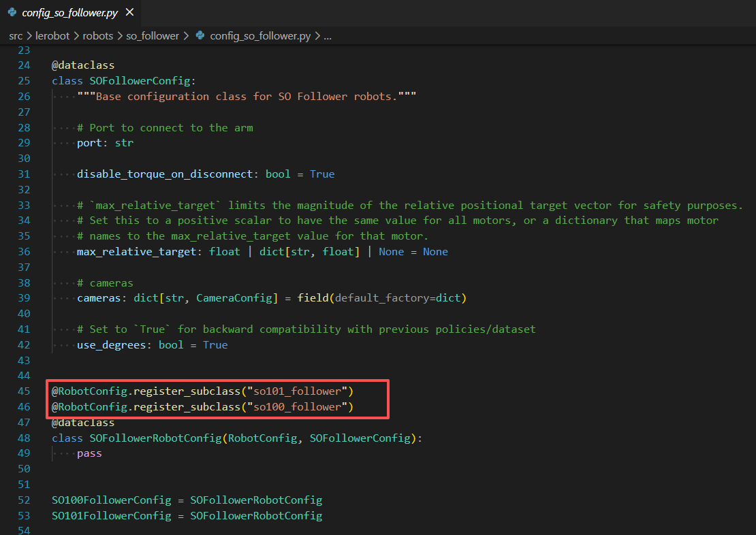Click SO100FollowerConfig assignment name

(x=112, y=500)
